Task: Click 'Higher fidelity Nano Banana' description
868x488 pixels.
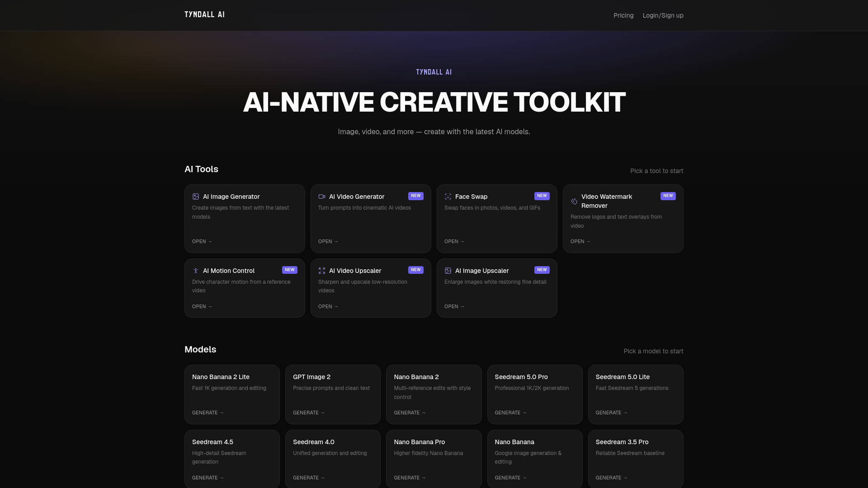Action: (429, 453)
